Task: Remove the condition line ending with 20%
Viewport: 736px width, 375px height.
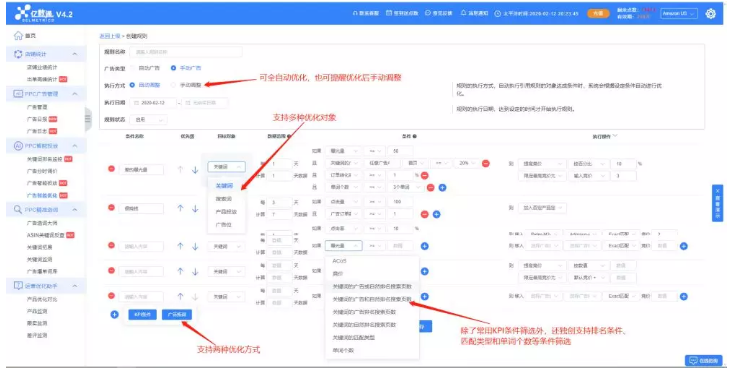Action: click(486, 163)
